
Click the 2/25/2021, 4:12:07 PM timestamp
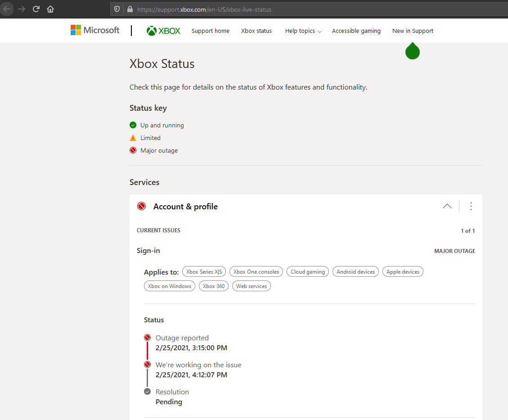click(192, 375)
